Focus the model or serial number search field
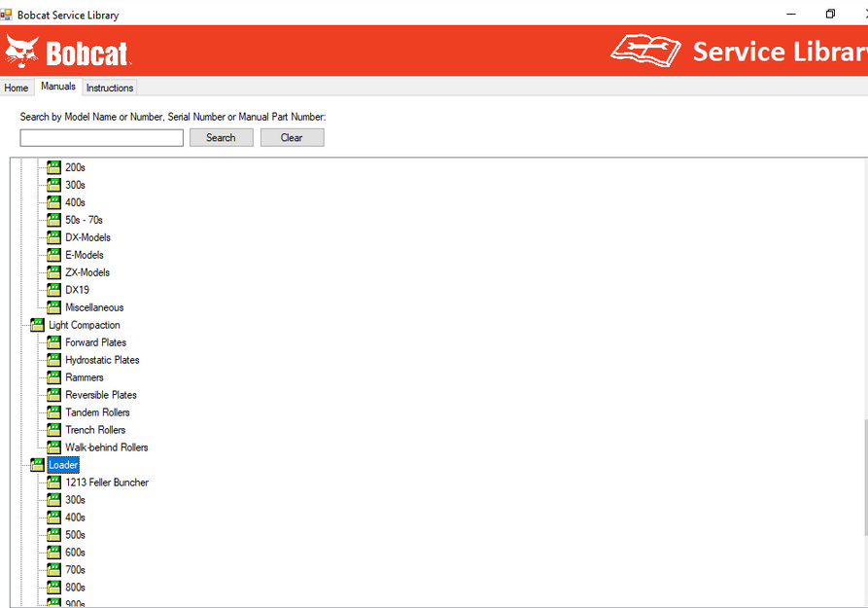This screenshot has height=608, width=868. point(102,138)
